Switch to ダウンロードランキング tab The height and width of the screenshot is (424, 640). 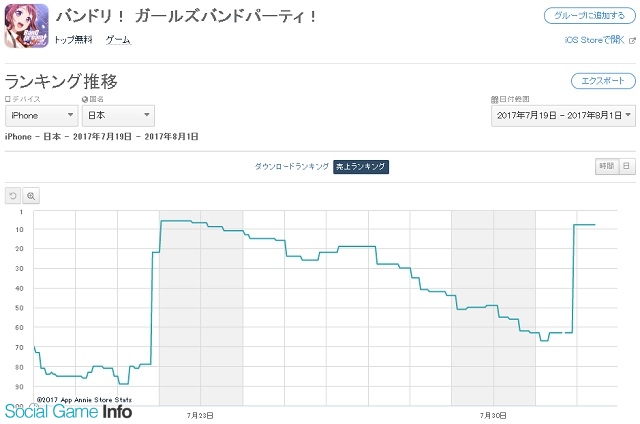point(291,166)
